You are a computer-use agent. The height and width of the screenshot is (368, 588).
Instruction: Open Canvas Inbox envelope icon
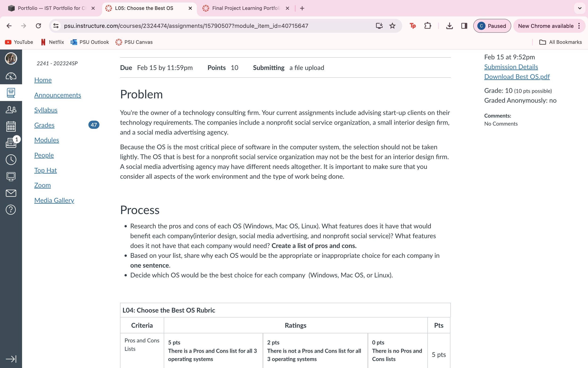click(x=11, y=193)
